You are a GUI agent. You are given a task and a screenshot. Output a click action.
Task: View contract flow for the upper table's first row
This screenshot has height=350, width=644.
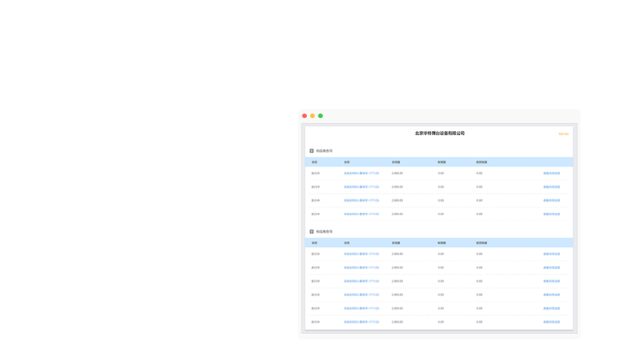pos(552,173)
